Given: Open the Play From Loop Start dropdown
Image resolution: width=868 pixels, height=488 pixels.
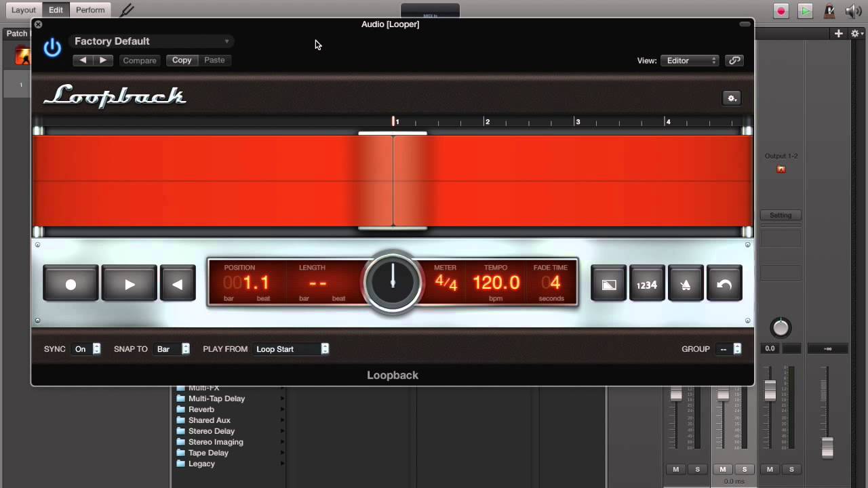Looking at the screenshot, I should [x=292, y=349].
